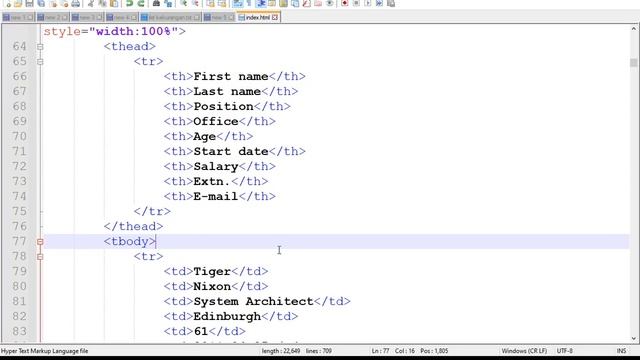Viewport: 640px width, 360px height.
Task: Click on the Last name header text
Action: [227, 91]
